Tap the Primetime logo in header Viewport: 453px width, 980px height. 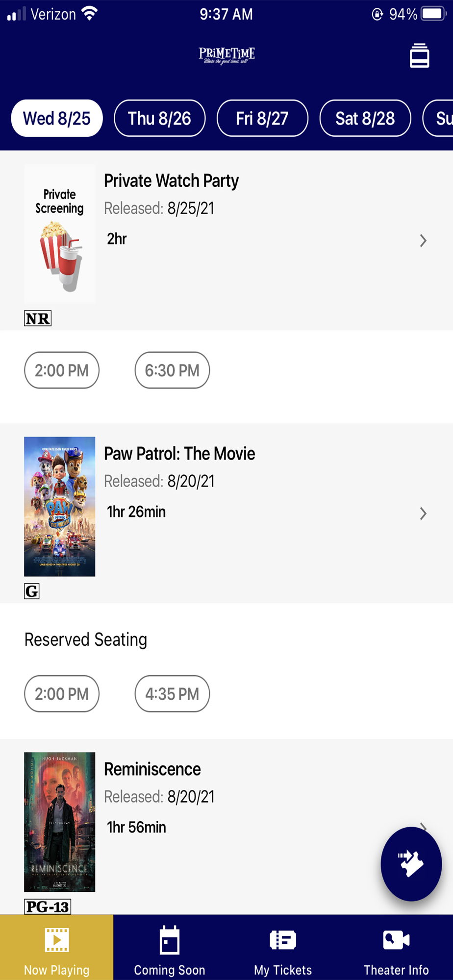(x=226, y=56)
